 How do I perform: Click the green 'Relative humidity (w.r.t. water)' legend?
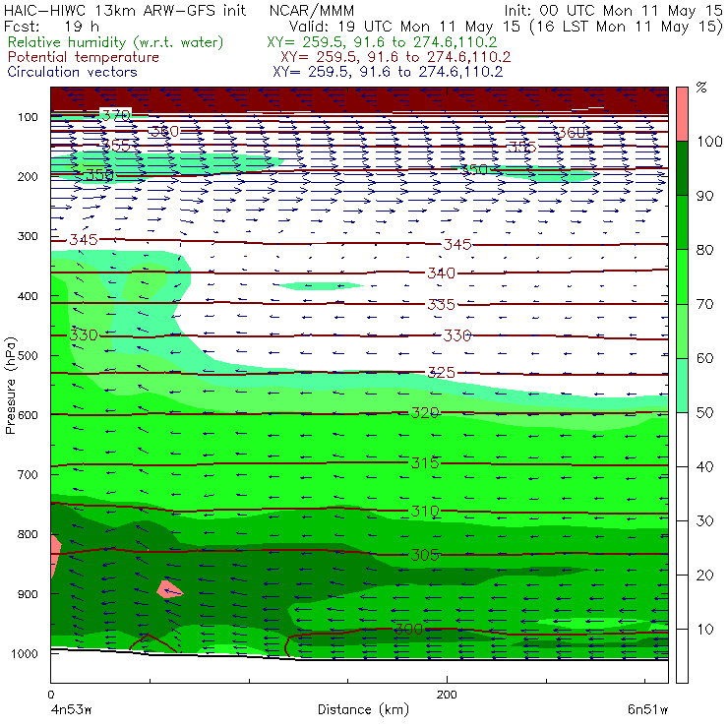pyautogui.click(x=116, y=42)
